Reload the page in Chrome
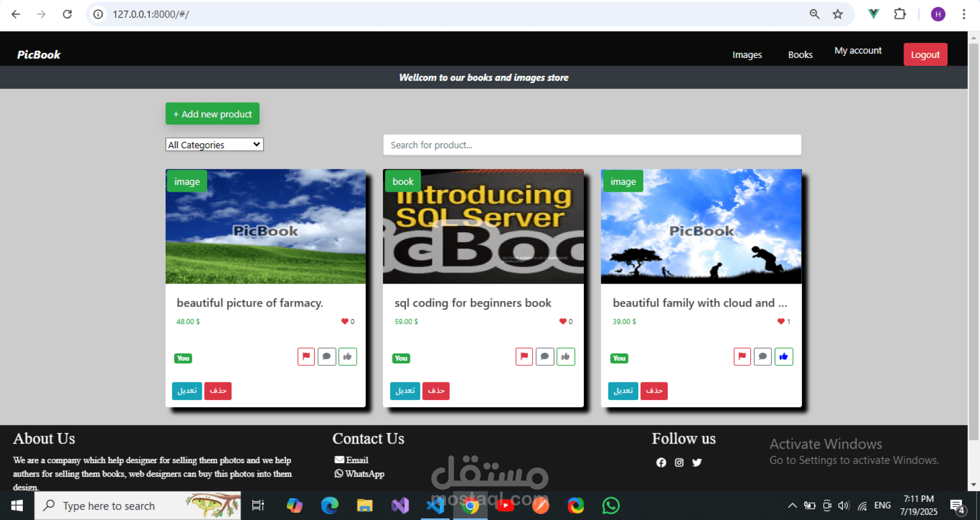 [67, 14]
